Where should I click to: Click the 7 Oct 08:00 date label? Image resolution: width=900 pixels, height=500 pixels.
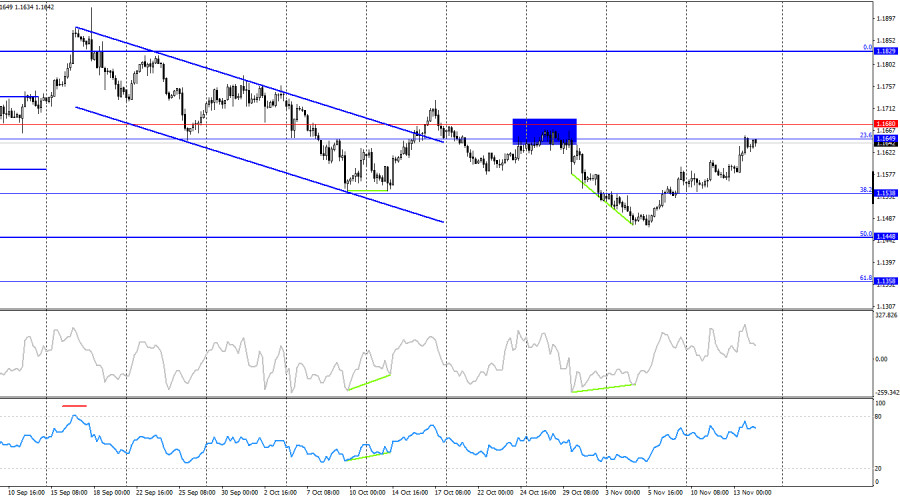click(x=323, y=493)
